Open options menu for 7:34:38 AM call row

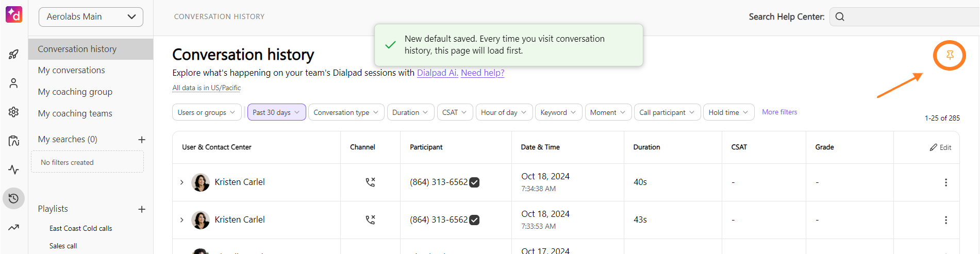pyautogui.click(x=945, y=182)
